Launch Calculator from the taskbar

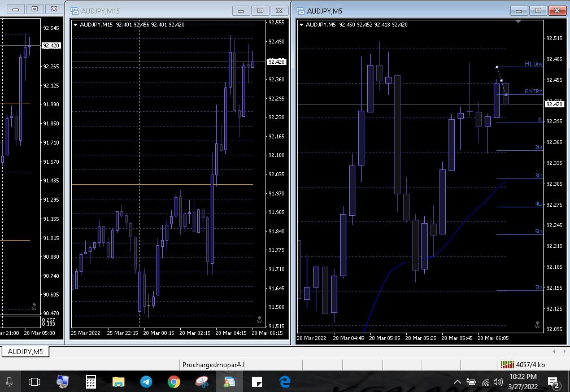90,382
